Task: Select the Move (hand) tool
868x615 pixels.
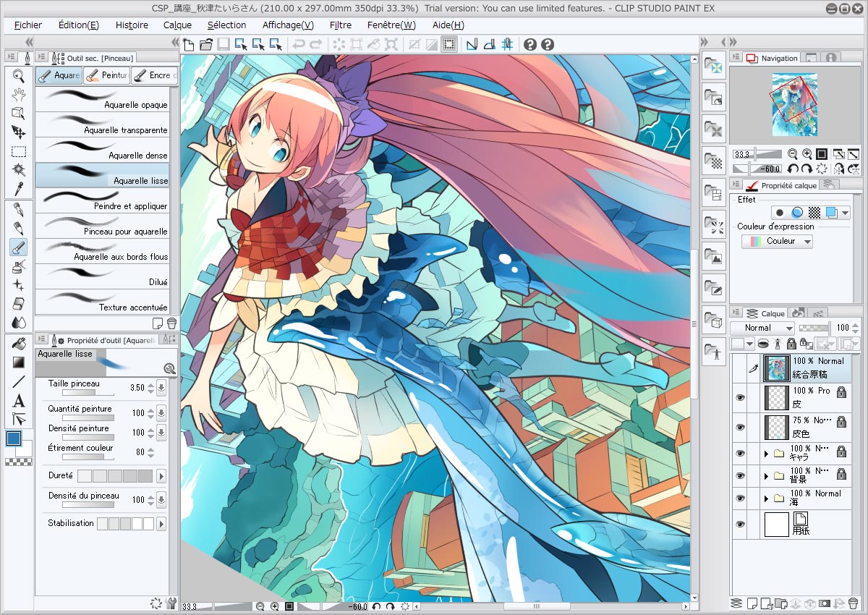Action: tap(18, 95)
